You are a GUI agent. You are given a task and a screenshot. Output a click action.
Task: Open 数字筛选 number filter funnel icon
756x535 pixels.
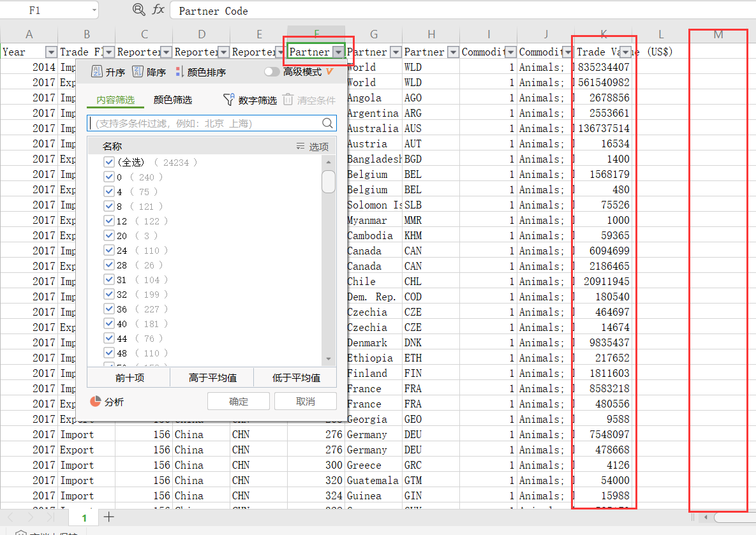coord(229,100)
